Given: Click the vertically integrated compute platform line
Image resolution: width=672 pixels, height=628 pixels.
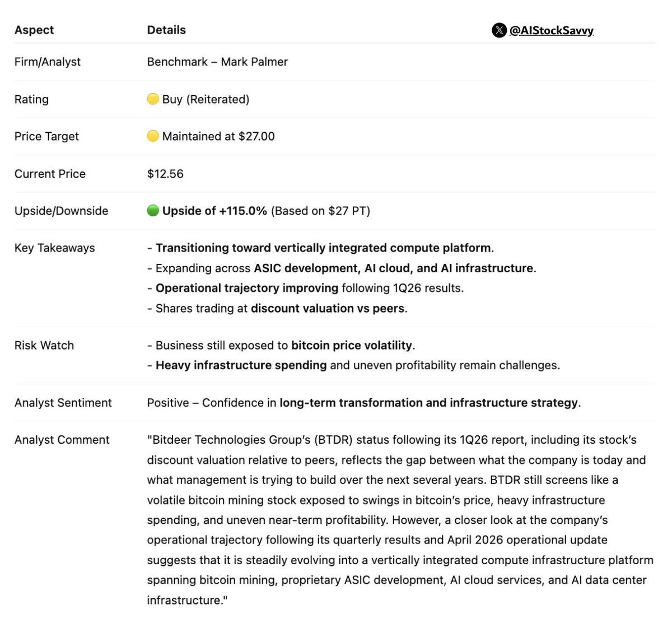Looking at the screenshot, I should click(x=320, y=248).
